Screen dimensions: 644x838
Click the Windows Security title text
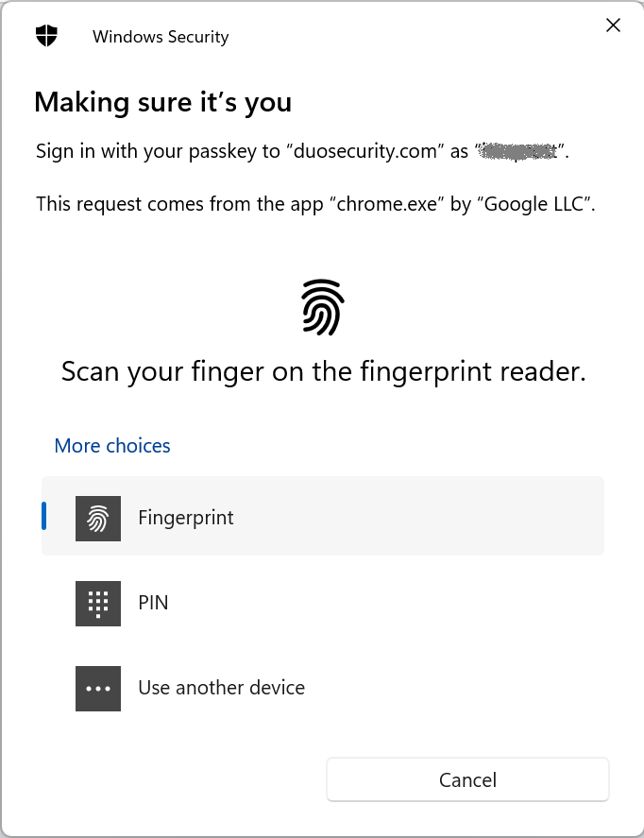pos(161,36)
